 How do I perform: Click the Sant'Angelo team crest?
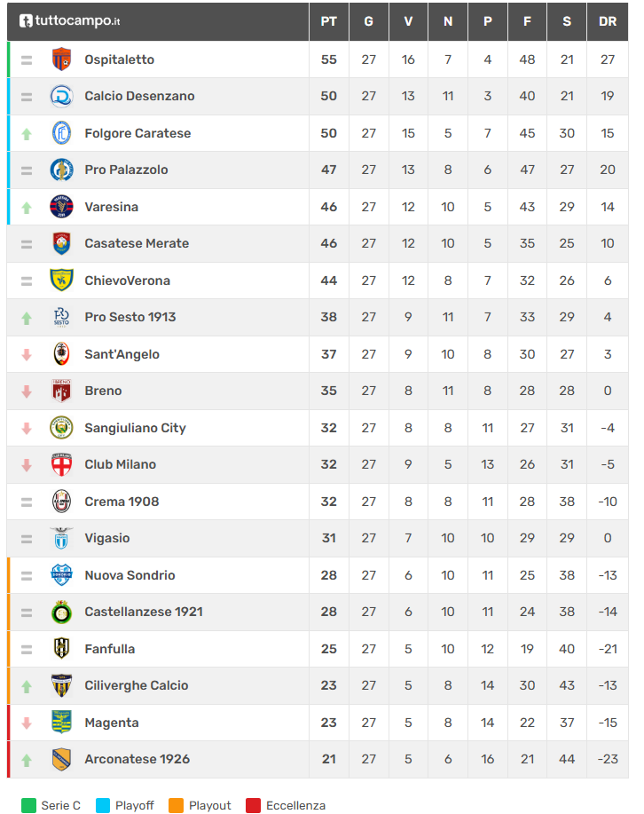[x=61, y=354]
